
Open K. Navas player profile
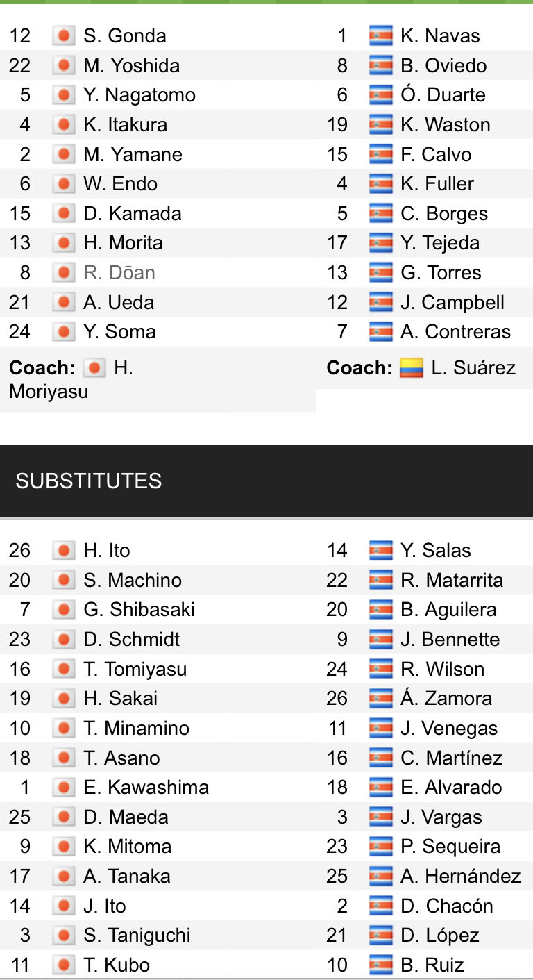[x=440, y=36]
